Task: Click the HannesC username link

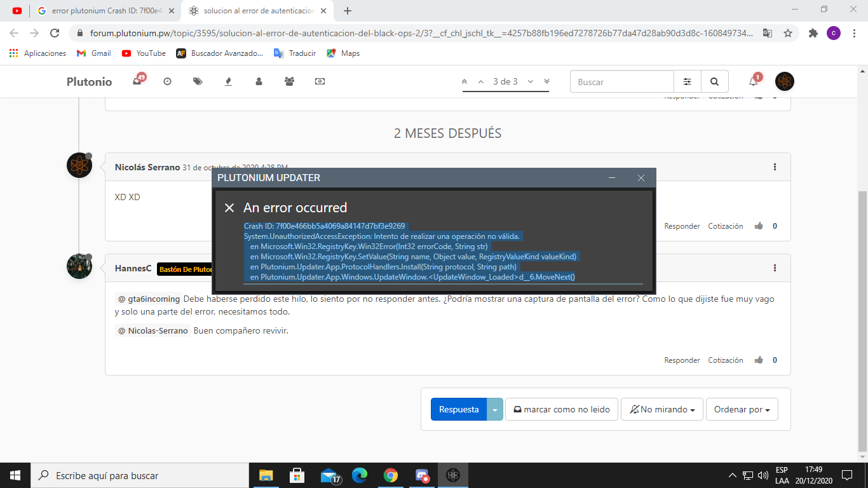Action: point(133,269)
